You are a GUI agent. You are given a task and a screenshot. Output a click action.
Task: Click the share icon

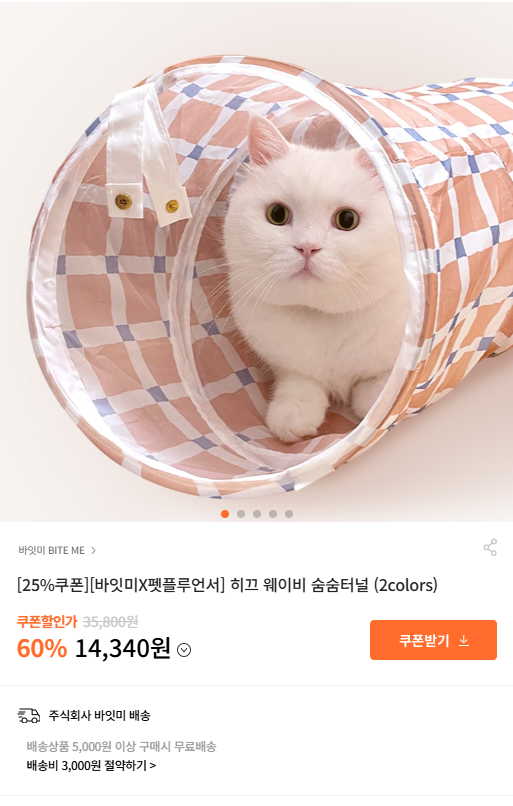pos(490,547)
